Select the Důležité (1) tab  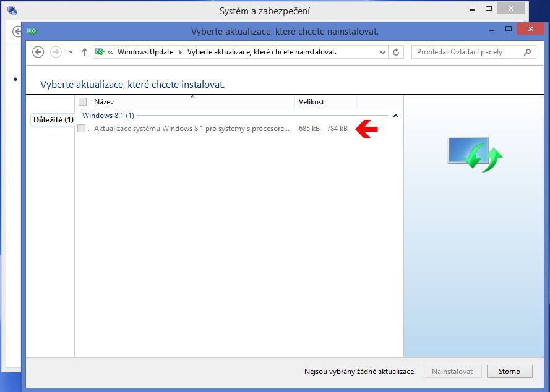pyautogui.click(x=53, y=119)
